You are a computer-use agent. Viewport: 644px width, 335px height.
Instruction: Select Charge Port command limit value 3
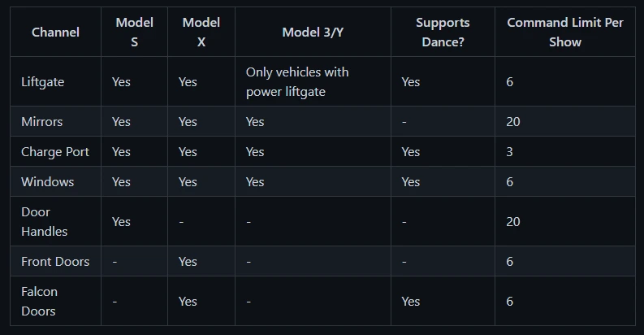[x=509, y=152]
